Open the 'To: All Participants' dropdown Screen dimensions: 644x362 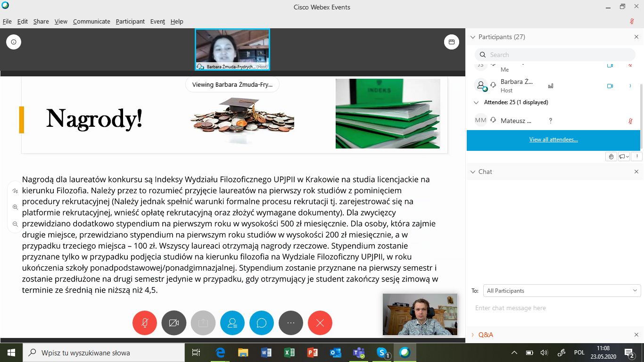coord(561,291)
